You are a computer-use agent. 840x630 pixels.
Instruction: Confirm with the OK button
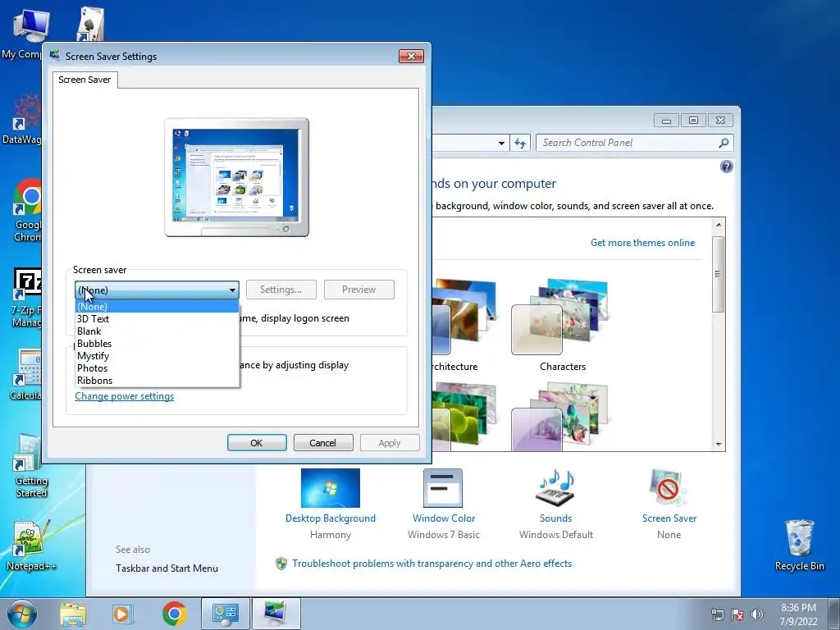click(257, 442)
